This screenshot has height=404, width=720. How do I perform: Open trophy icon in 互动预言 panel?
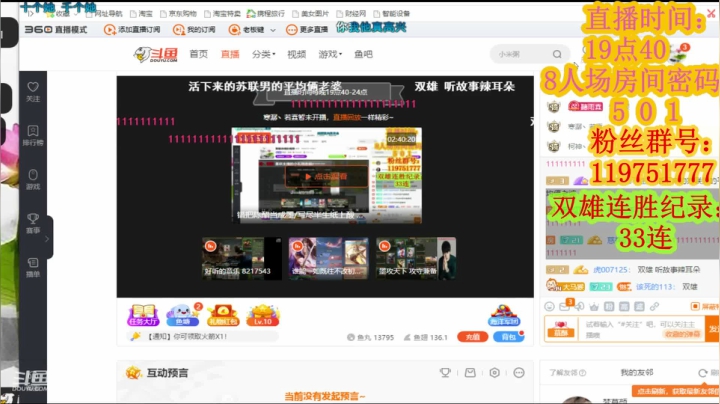445,372
